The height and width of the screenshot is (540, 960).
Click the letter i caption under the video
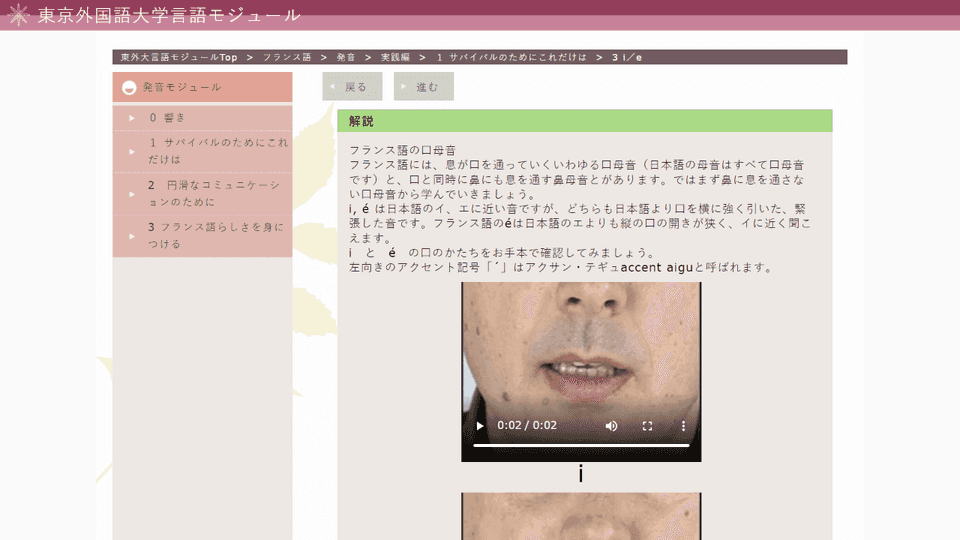(580, 473)
